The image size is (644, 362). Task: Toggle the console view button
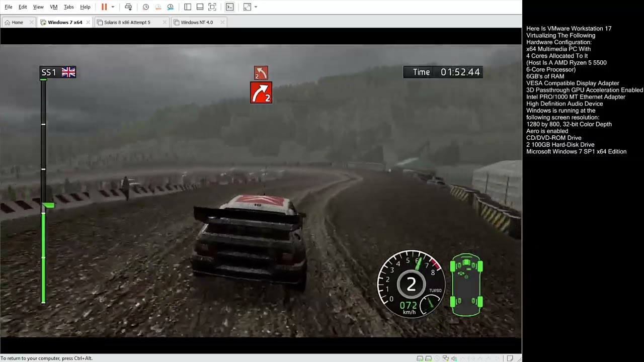coord(229,7)
